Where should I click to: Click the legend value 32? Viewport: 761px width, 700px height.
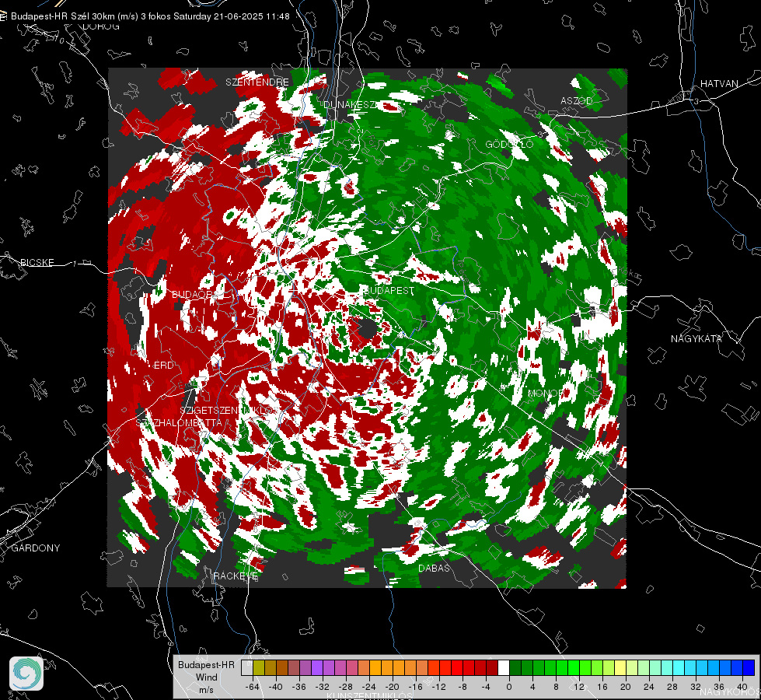pyautogui.click(x=696, y=687)
